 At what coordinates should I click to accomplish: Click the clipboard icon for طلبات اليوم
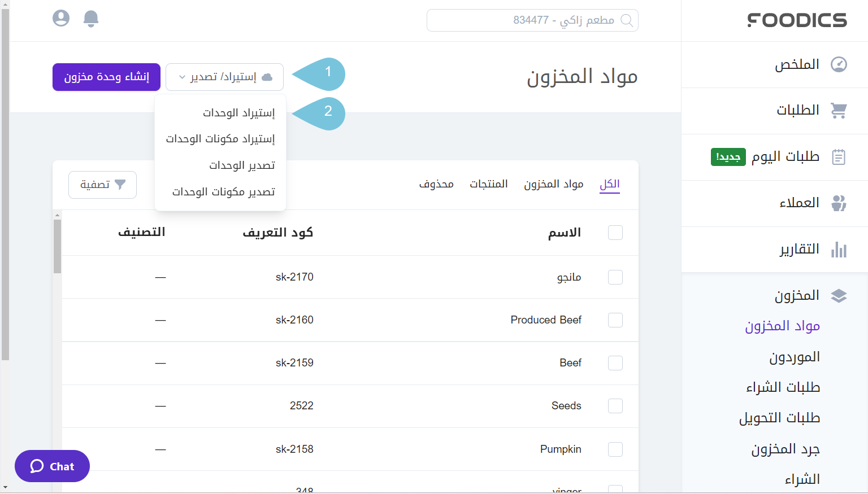pos(839,156)
